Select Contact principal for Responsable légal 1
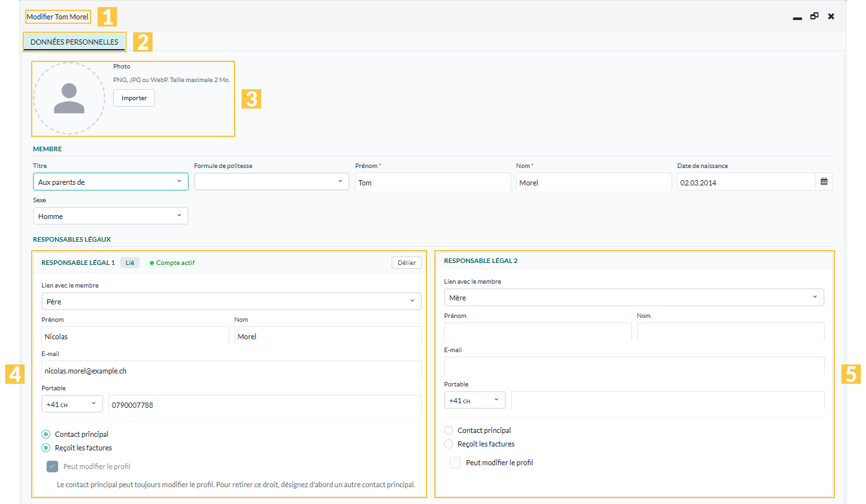 tap(46, 434)
